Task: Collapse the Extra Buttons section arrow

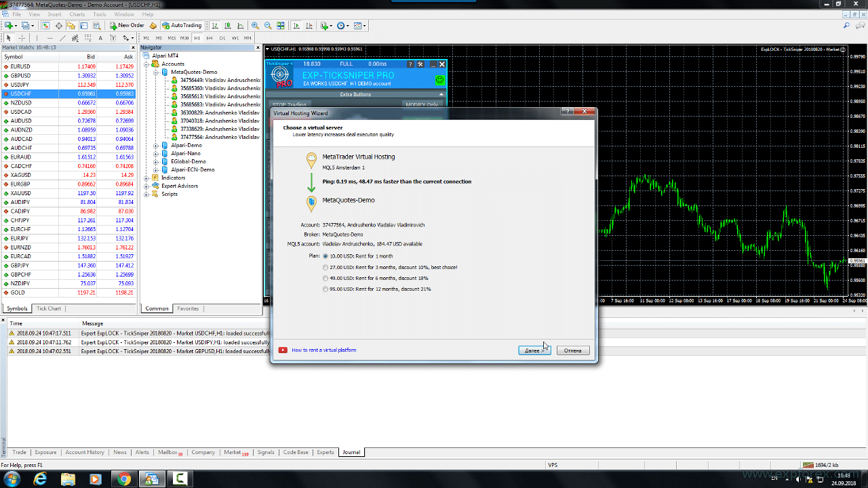Action: [x=441, y=94]
